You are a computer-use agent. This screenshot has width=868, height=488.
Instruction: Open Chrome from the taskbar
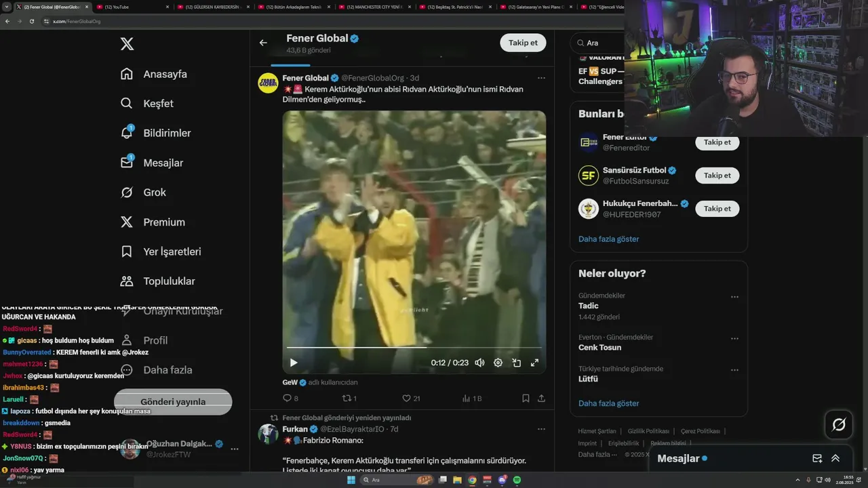(x=473, y=480)
